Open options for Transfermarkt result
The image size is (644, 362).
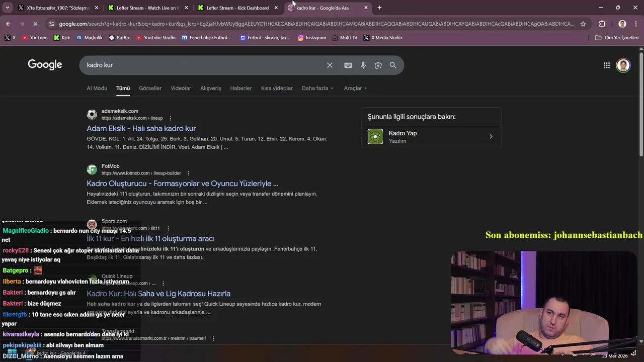click(214, 338)
